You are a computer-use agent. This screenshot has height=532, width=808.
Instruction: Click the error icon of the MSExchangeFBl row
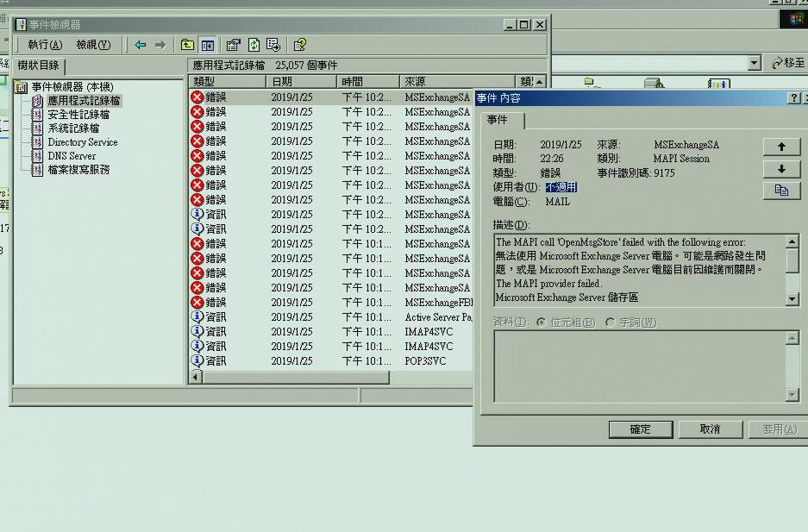[197, 303]
